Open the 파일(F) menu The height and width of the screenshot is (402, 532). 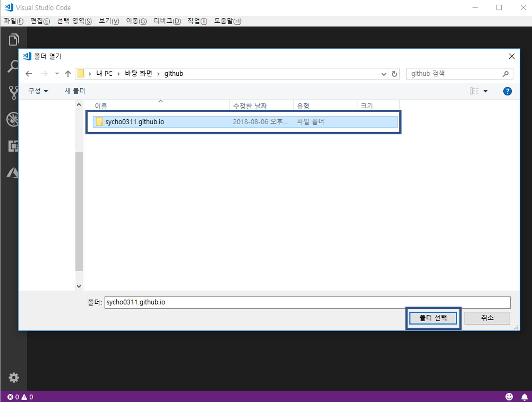14,21
